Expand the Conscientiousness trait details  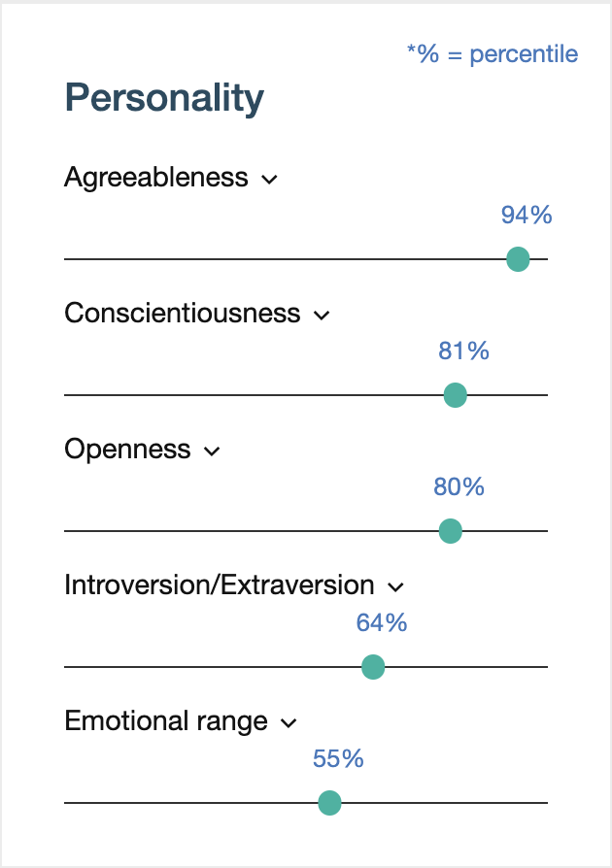coord(323,315)
